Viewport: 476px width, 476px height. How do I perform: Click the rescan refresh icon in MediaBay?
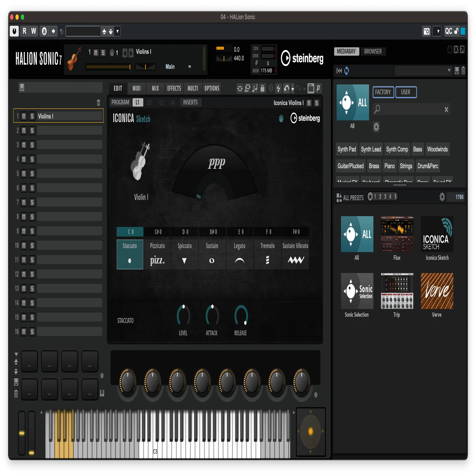[347, 71]
